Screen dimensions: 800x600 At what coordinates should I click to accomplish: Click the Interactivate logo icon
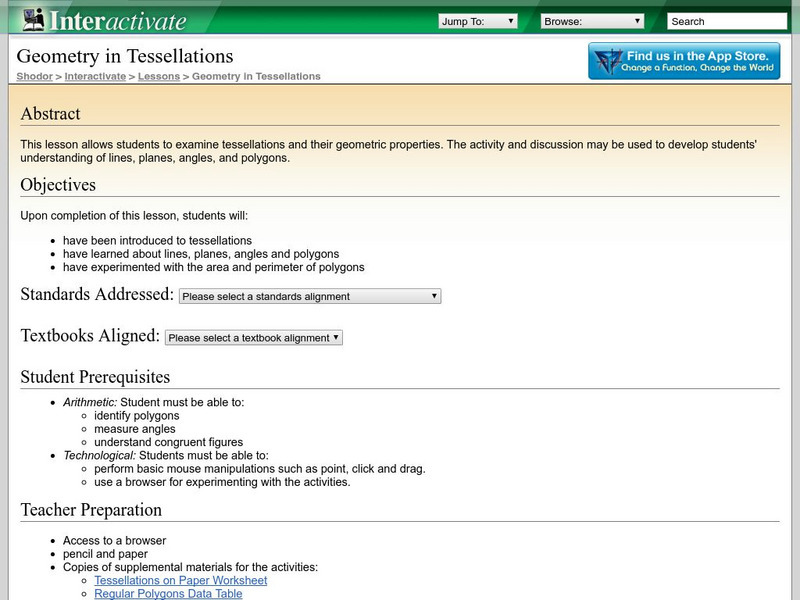point(34,19)
